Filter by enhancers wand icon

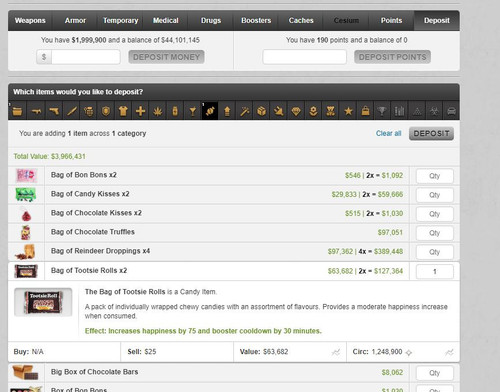pyautogui.click(x=245, y=111)
